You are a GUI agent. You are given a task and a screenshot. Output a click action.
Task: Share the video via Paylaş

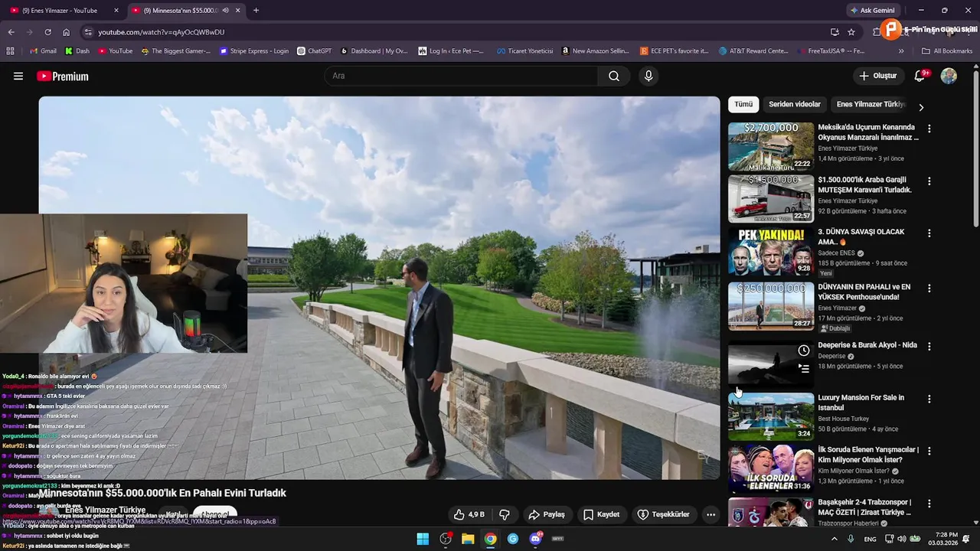[x=547, y=514]
